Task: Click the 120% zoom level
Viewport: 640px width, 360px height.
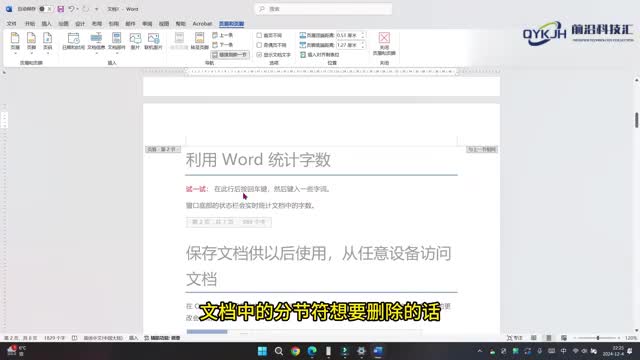Action: click(x=631, y=338)
